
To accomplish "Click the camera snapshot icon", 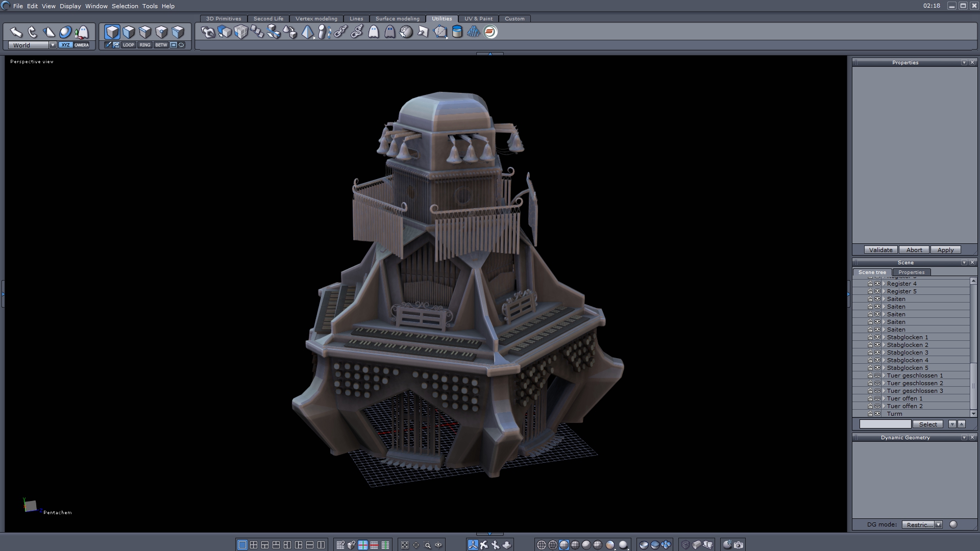I will [x=739, y=545].
